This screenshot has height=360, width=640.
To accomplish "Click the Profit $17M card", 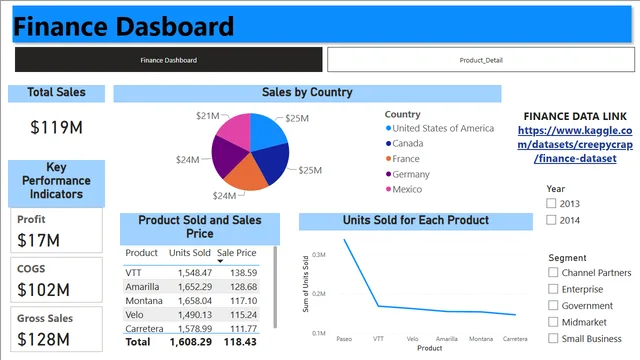I will click(56, 231).
